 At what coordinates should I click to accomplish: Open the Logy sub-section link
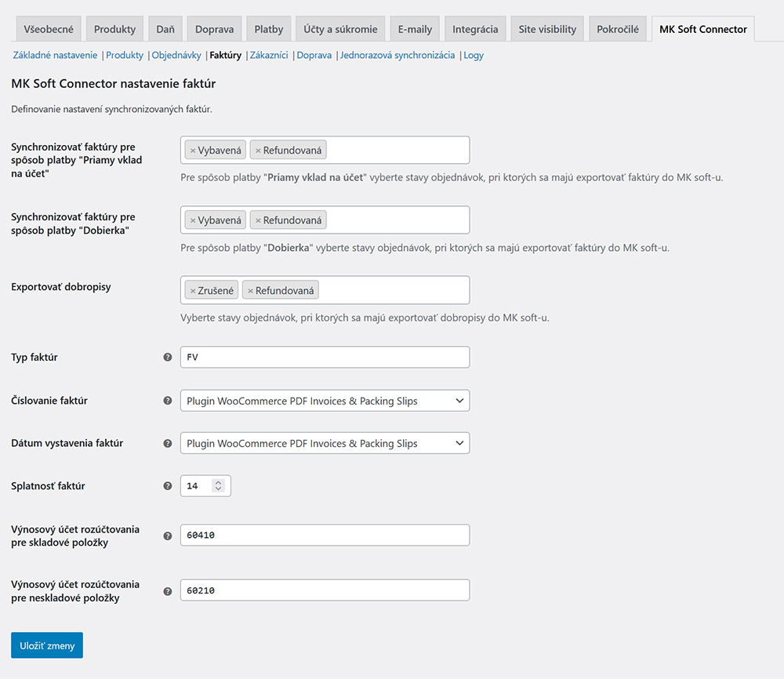(474, 56)
